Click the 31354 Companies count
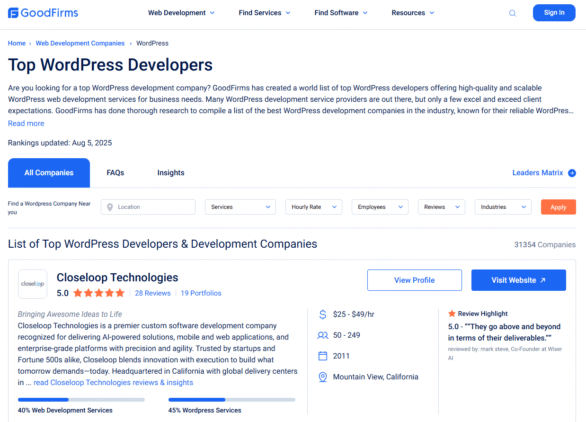 (x=545, y=244)
